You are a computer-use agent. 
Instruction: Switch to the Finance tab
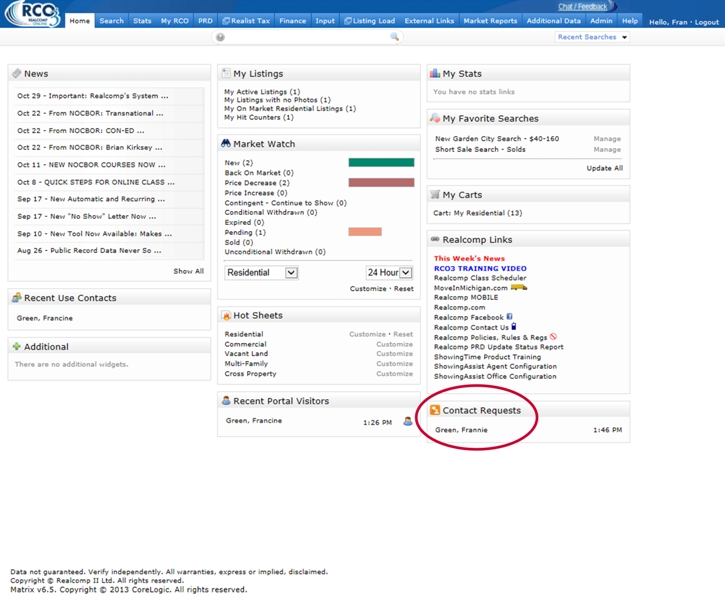(x=292, y=21)
